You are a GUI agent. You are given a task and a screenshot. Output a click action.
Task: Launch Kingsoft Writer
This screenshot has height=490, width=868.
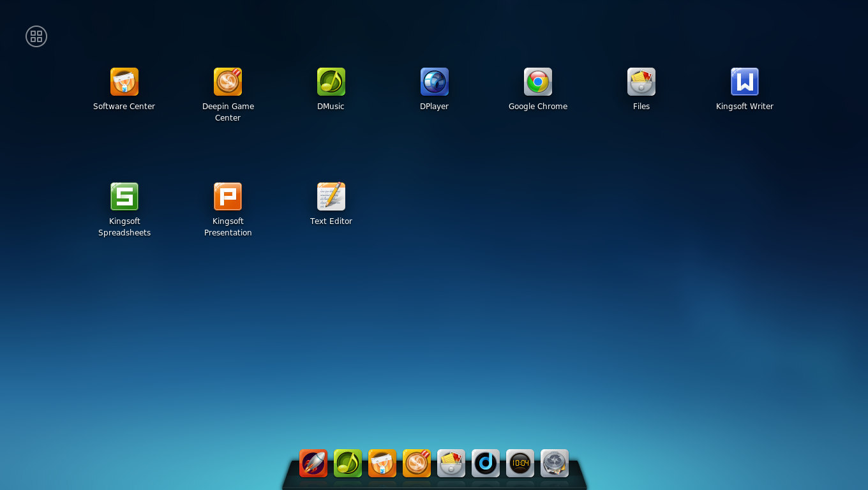[744, 82]
